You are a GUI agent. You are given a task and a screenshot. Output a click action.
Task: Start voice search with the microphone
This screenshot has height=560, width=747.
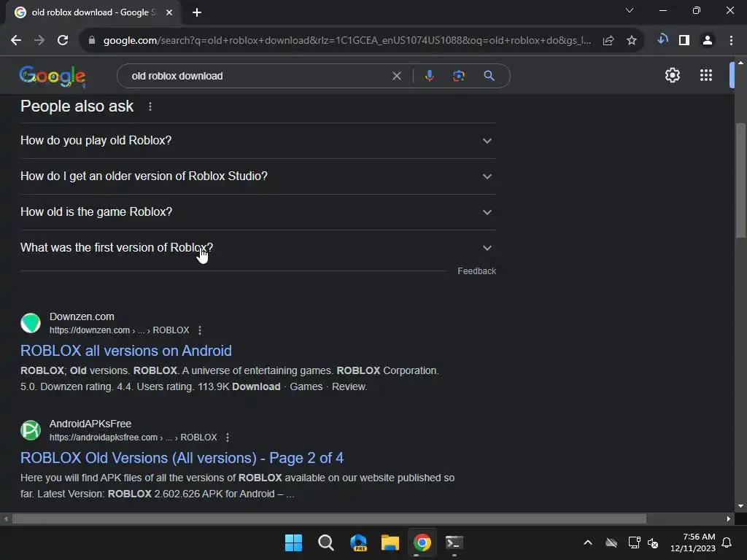[429, 76]
